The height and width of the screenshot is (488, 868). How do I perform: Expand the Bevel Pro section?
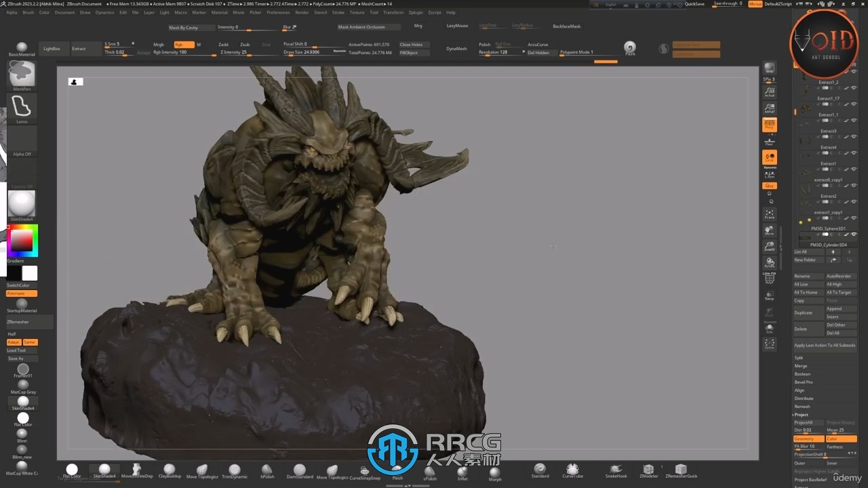coord(804,382)
